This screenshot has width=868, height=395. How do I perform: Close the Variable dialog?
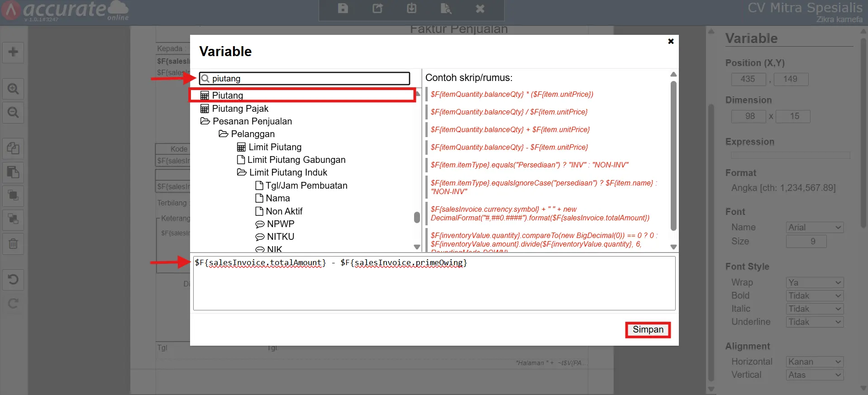point(671,41)
